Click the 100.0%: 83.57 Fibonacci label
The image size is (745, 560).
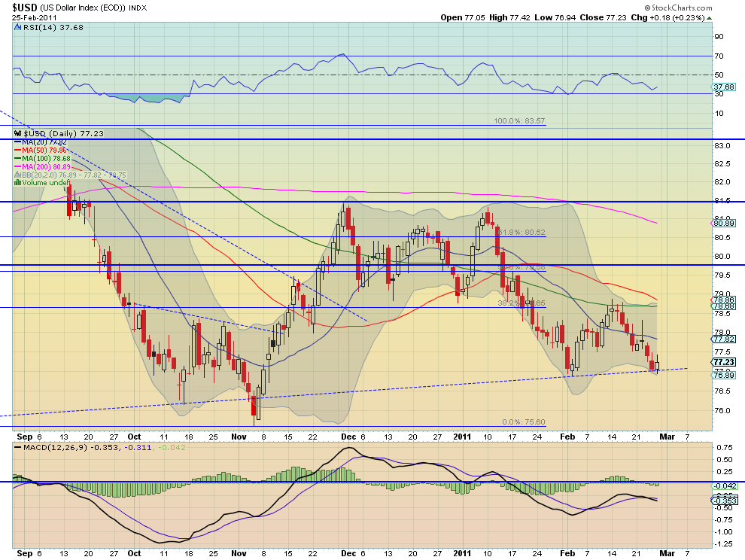pyautogui.click(x=519, y=120)
